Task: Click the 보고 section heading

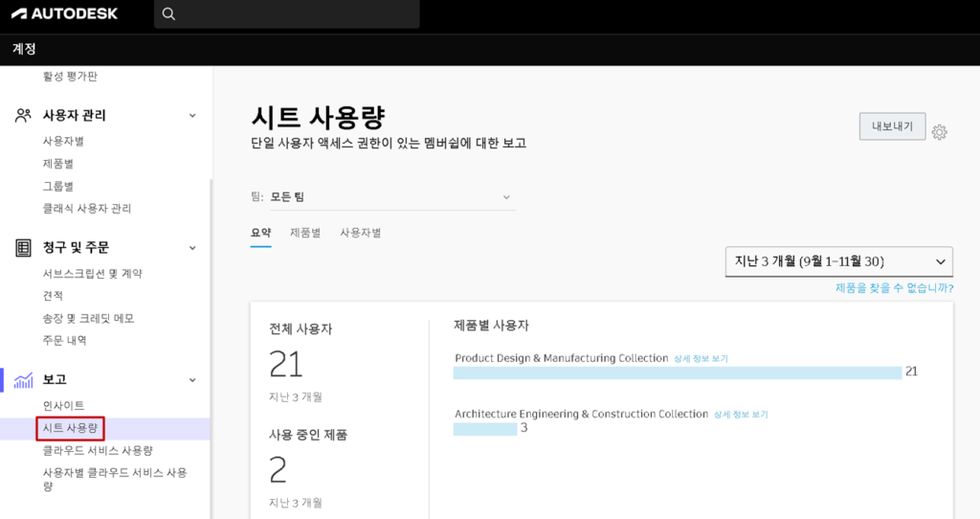Action: pyautogui.click(x=55, y=379)
